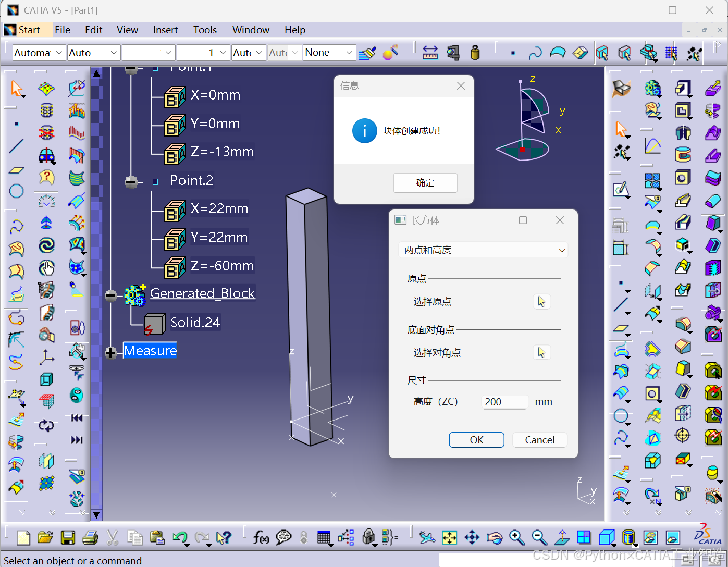This screenshot has height=567, width=728.
Task: Select the Z=-60mm parameter in tree
Action: pos(222,266)
